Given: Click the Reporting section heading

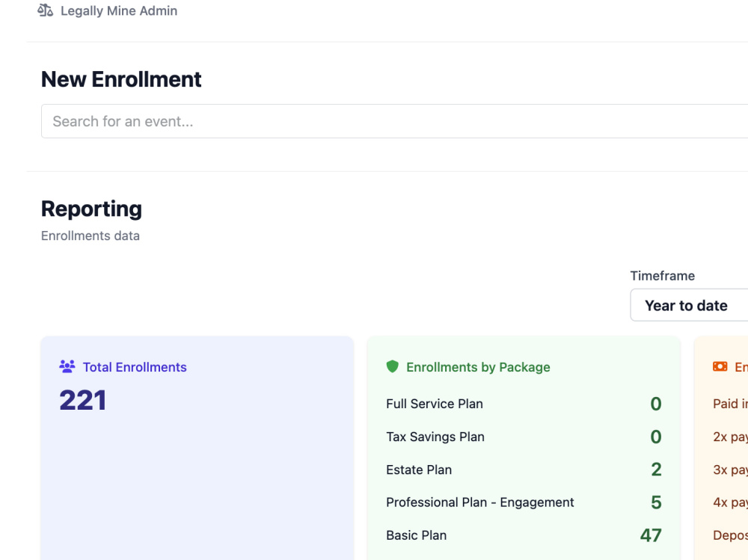Looking at the screenshot, I should pyautogui.click(x=91, y=209).
